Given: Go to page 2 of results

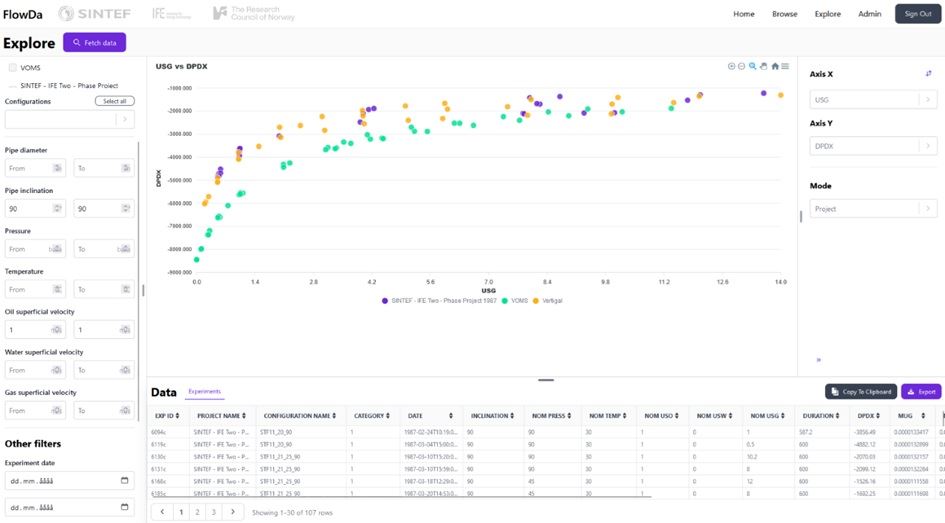Looking at the screenshot, I should pos(197,511).
